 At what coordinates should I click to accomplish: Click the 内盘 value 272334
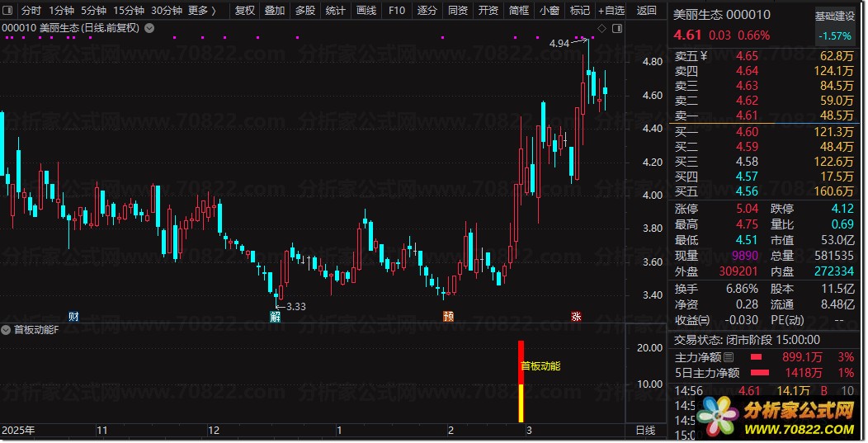(833, 271)
